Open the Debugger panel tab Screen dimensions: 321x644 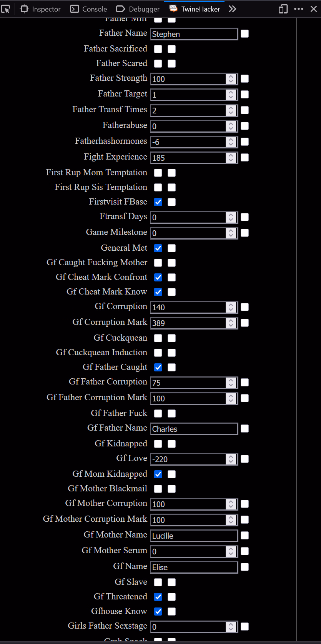click(x=138, y=9)
